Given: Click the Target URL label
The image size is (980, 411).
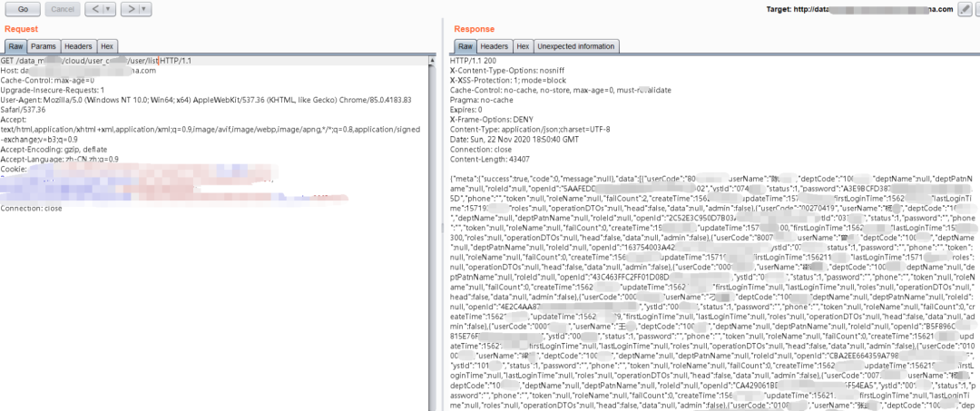Looking at the screenshot, I should click(859, 9).
